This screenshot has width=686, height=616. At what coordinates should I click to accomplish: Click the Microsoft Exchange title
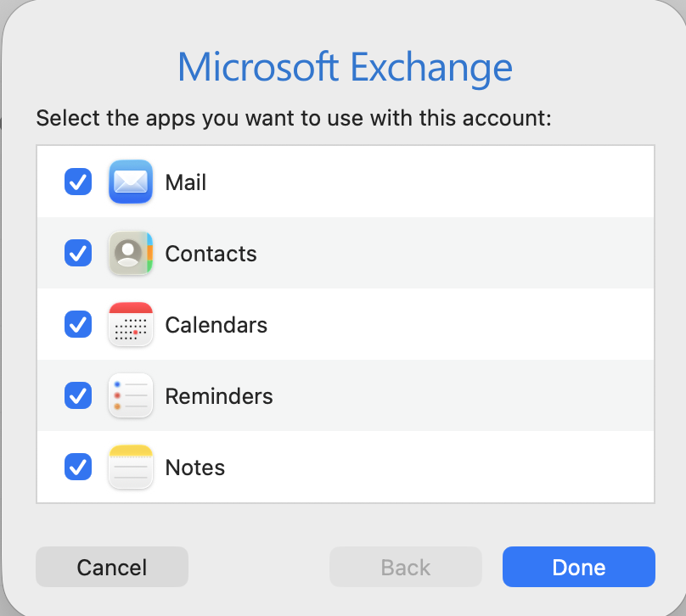click(x=345, y=67)
